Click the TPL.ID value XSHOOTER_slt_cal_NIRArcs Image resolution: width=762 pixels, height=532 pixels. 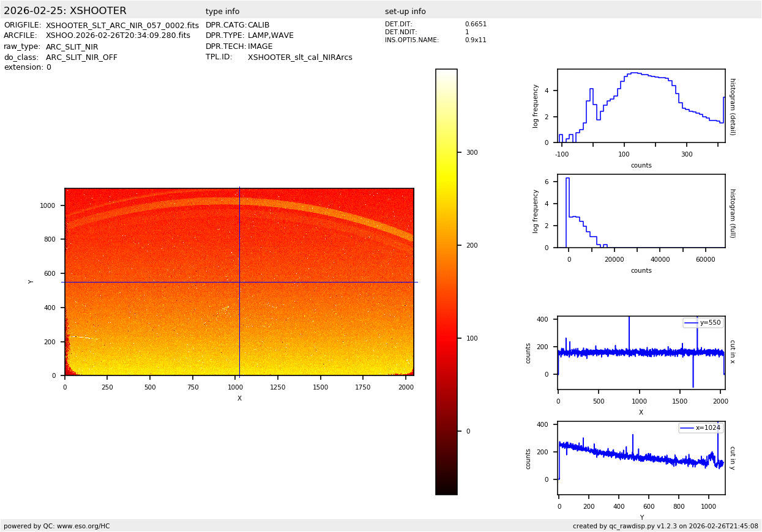click(300, 57)
